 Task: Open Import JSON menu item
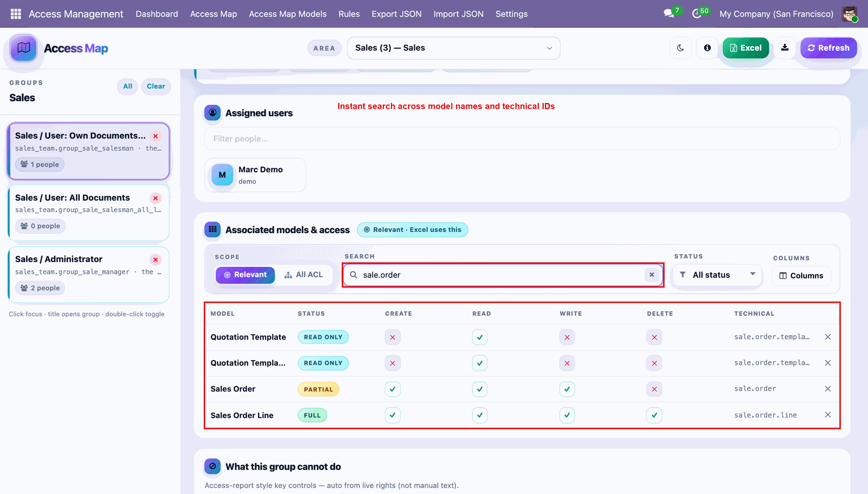click(458, 14)
